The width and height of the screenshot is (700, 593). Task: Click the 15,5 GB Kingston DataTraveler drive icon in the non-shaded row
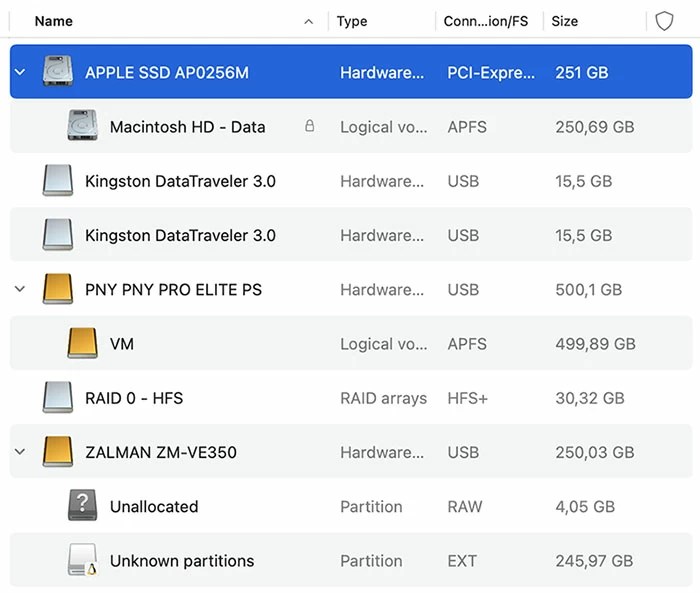click(x=58, y=180)
